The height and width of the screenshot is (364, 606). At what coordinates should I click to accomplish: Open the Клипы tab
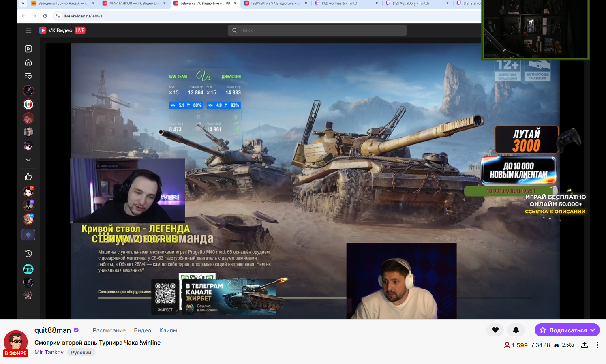pyautogui.click(x=168, y=330)
